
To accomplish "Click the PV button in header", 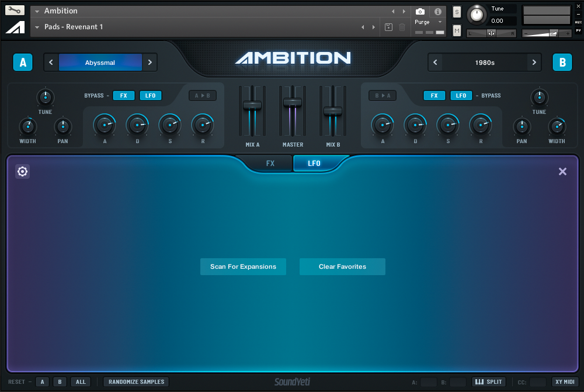I will click(578, 30).
